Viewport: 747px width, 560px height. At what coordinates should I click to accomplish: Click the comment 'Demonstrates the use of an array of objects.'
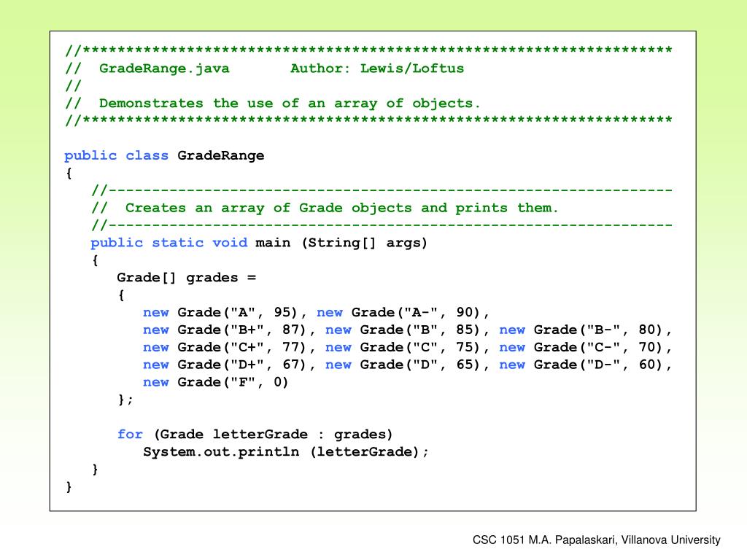(290, 104)
